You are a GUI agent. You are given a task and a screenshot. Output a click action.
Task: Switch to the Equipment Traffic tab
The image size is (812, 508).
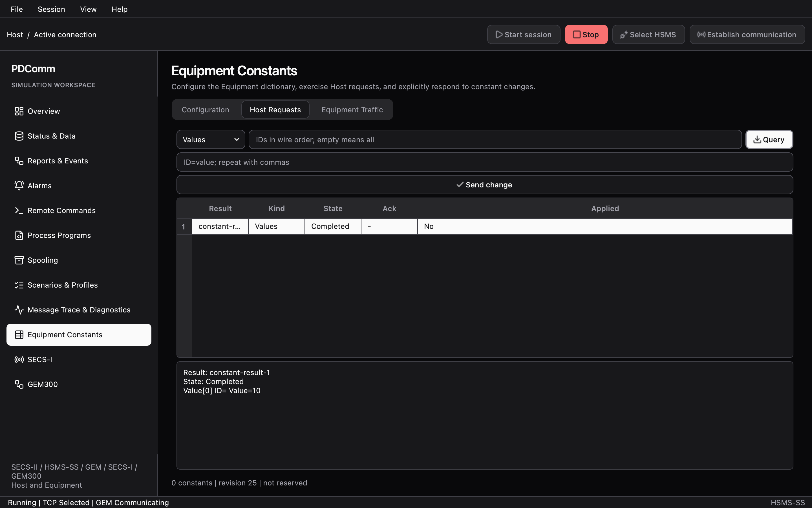(352, 110)
